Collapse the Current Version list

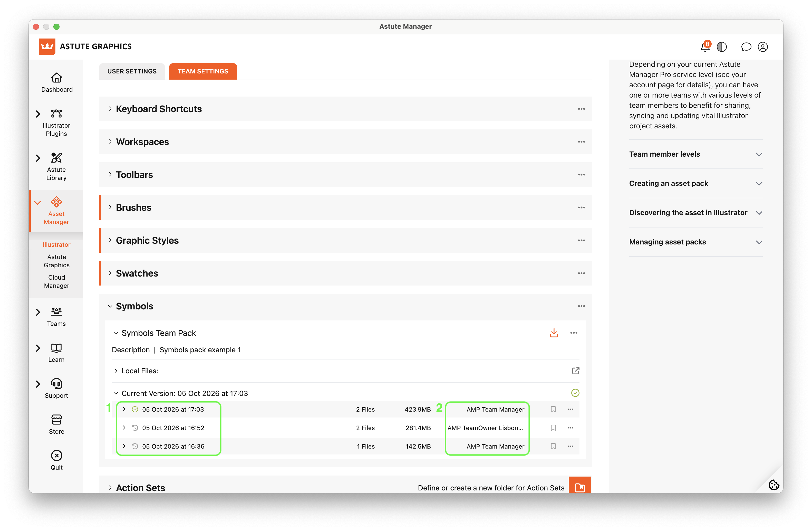[116, 393]
